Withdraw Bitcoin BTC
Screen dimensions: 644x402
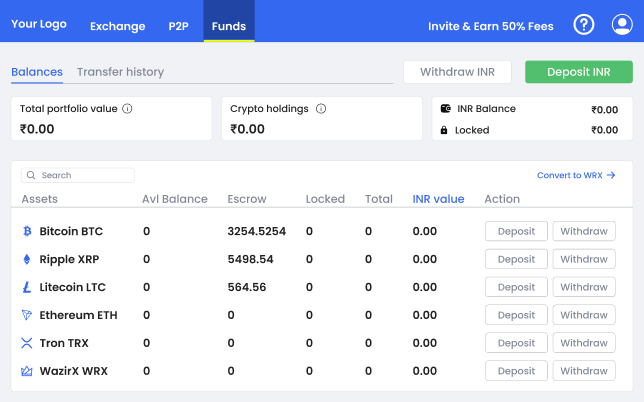coord(584,231)
